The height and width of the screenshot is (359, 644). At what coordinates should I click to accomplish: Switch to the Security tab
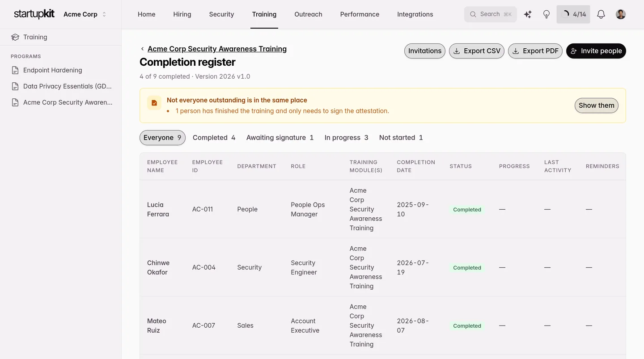[x=221, y=14]
